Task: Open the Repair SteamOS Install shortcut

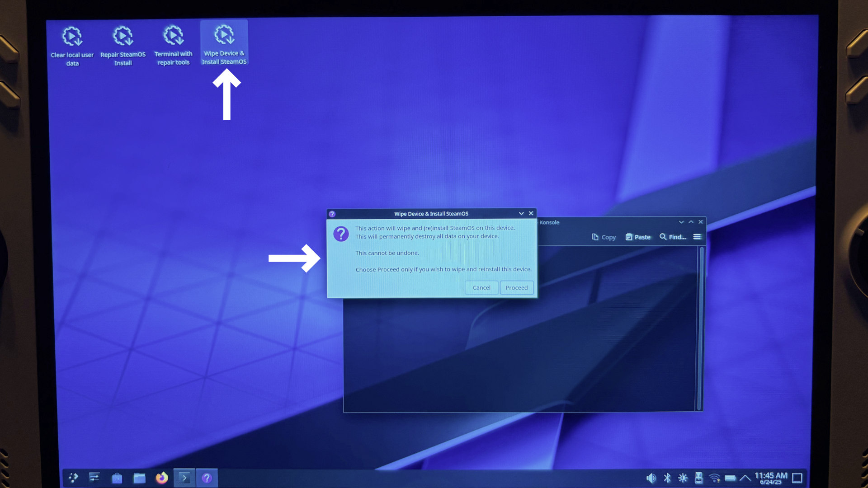Action: click(x=123, y=47)
